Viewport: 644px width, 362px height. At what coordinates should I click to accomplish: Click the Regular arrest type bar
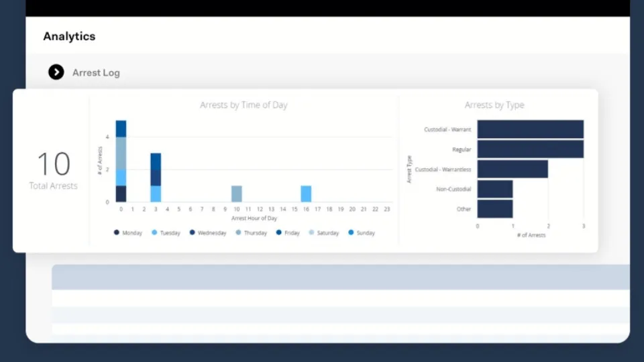530,149
